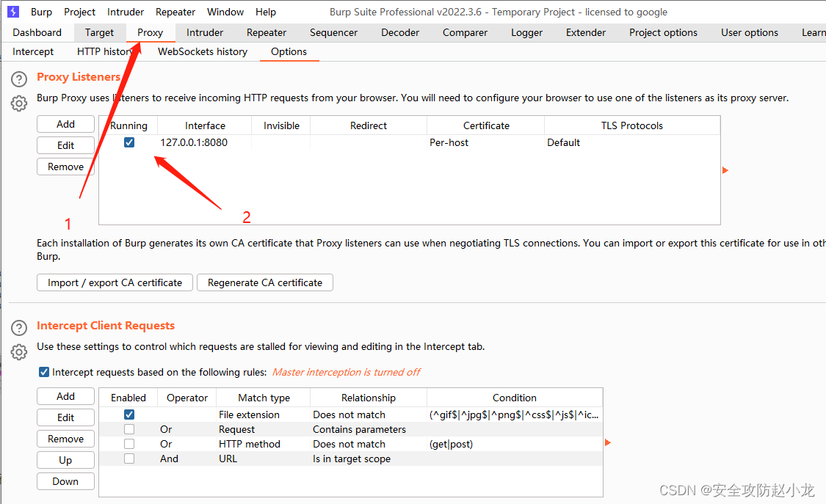Open the Project menu
Image resolution: width=826 pixels, height=504 pixels.
point(79,12)
